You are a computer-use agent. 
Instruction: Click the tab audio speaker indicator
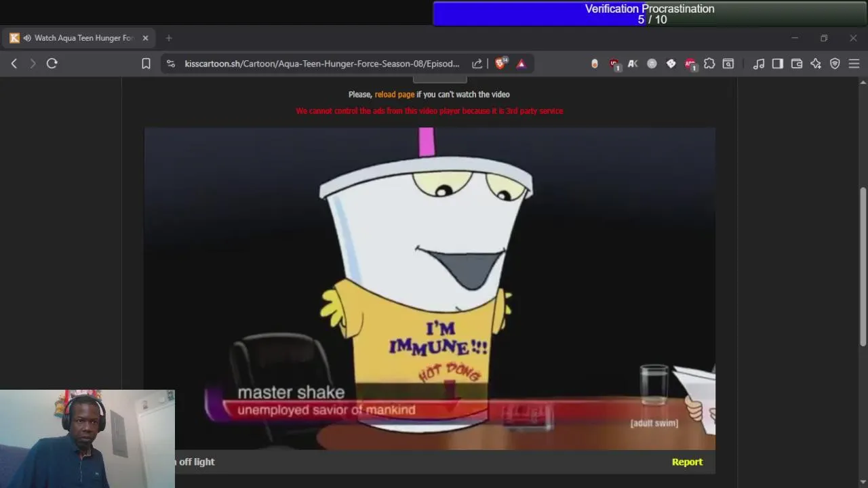coord(27,38)
